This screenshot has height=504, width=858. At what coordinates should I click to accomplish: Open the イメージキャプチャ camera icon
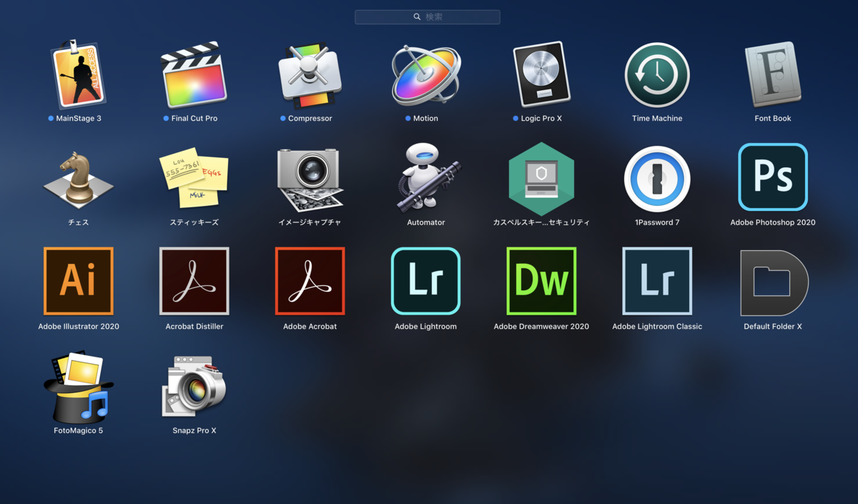click(x=310, y=180)
